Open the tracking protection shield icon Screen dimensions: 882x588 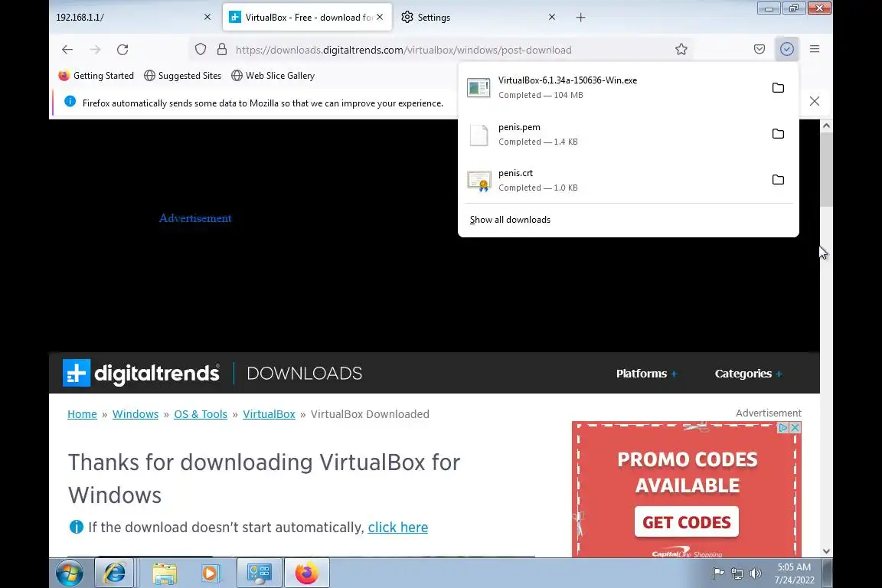201,50
